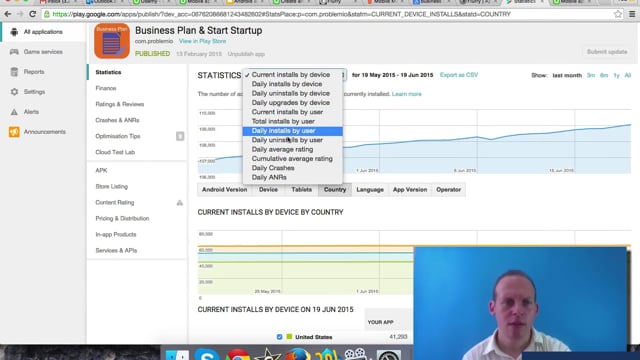
Task: Show 6m time range
Action: click(x=604, y=76)
